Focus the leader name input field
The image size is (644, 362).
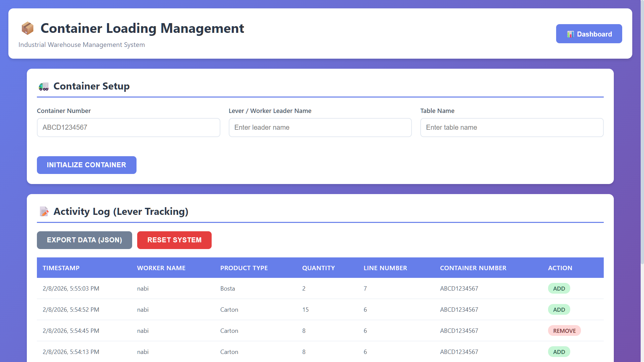320,127
